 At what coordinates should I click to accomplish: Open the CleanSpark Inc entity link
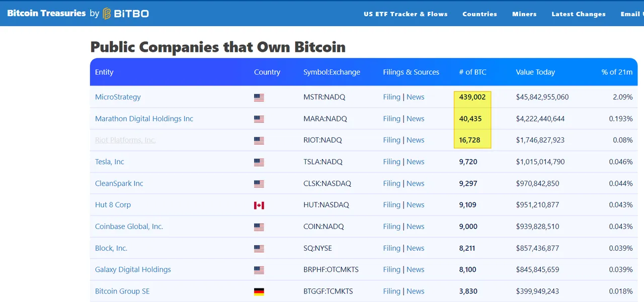click(x=119, y=183)
